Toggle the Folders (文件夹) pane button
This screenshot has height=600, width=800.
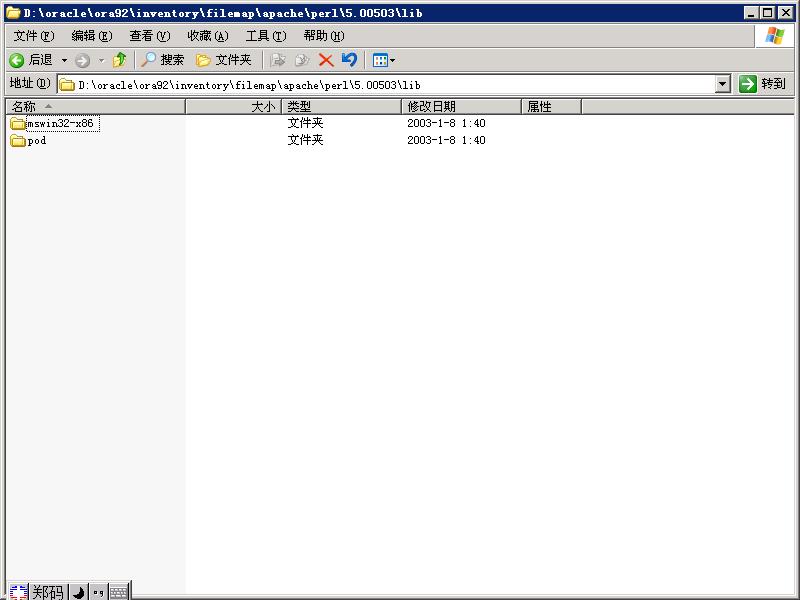pyautogui.click(x=223, y=60)
